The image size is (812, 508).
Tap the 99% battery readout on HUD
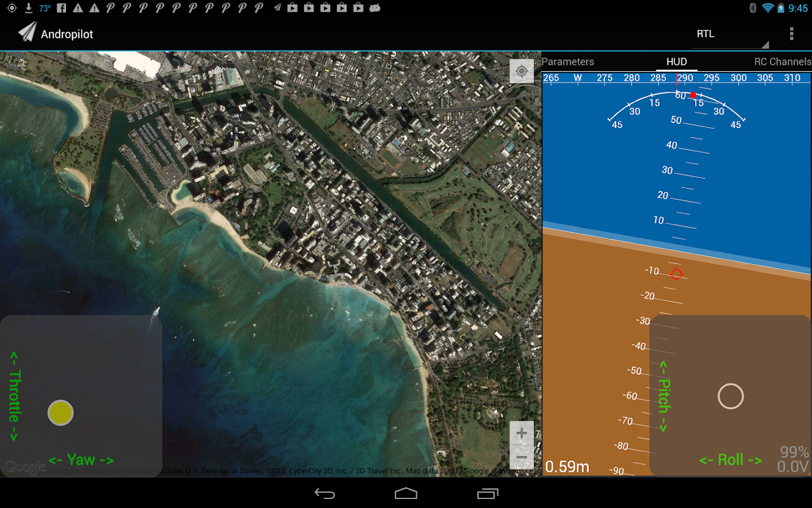[x=795, y=452]
